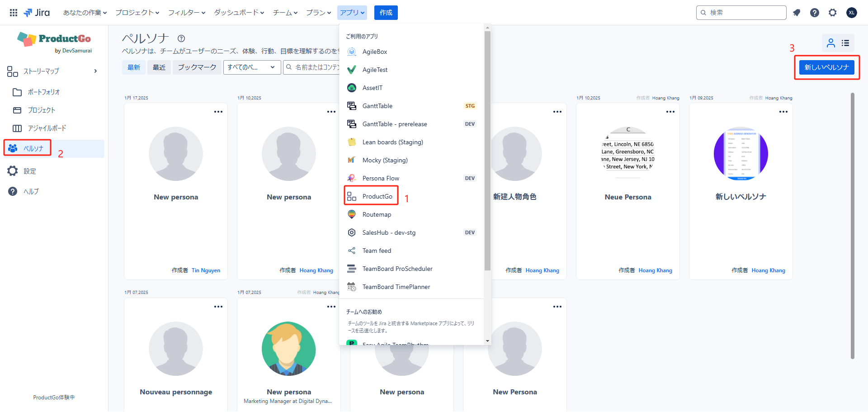The image size is (868, 412).
Task: Expand the ストーリーマップ sidebar item
Action: [95, 71]
